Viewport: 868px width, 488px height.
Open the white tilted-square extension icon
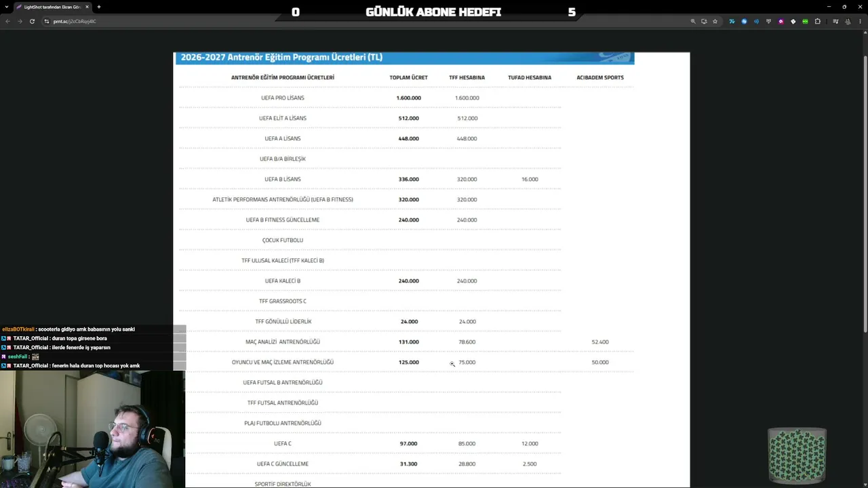(x=793, y=21)
